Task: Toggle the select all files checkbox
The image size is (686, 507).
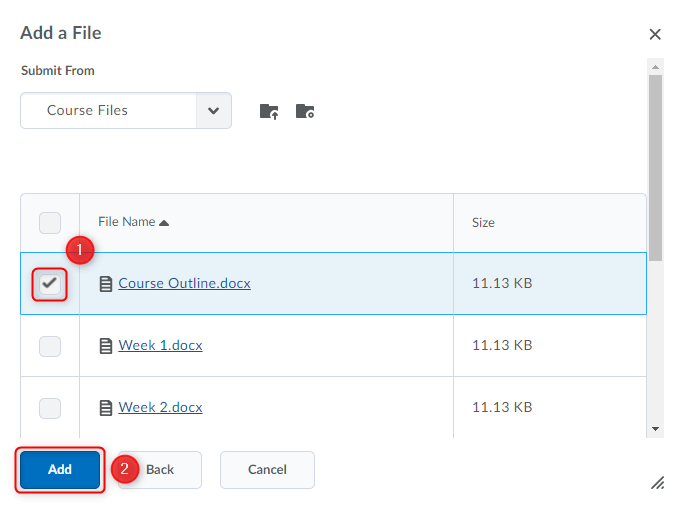Action: click(x=50, y=223)
